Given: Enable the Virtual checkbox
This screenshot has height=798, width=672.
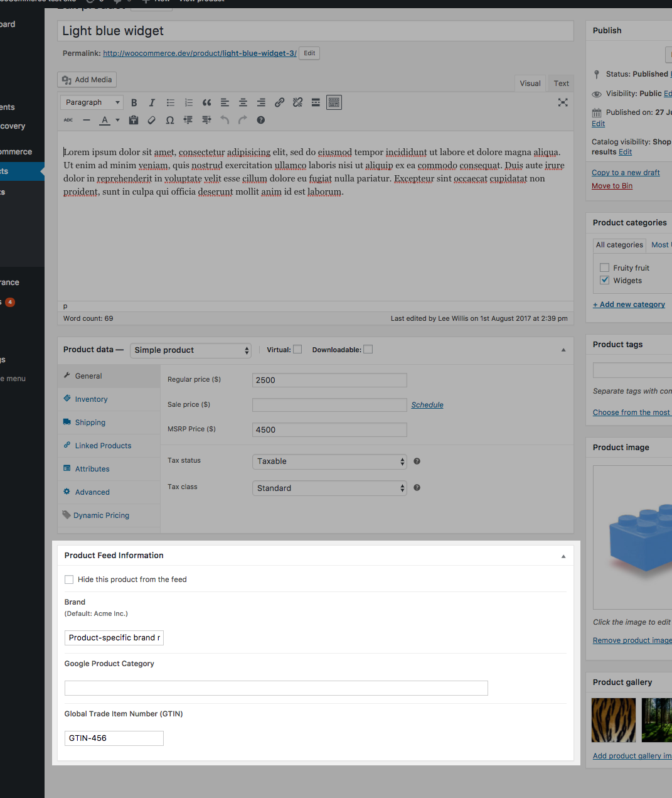Looking at the screenshot, I should pyautogui.click(x=298, y=349).
